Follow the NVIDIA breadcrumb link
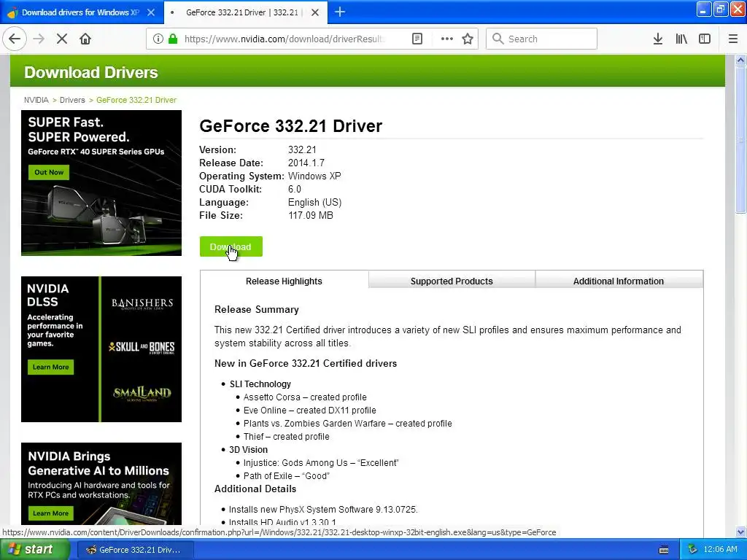This screenshot has width=747, height=560. pyautogui.click(x=36, y=100)
